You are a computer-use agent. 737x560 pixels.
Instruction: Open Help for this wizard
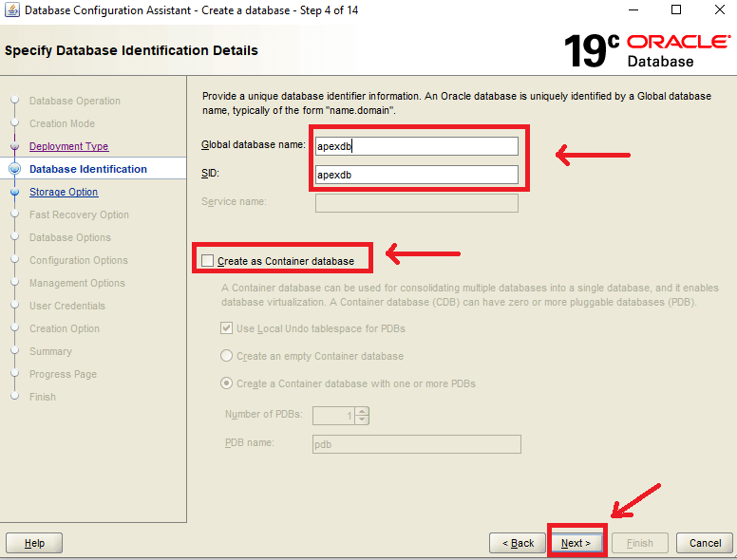(34, 543)
